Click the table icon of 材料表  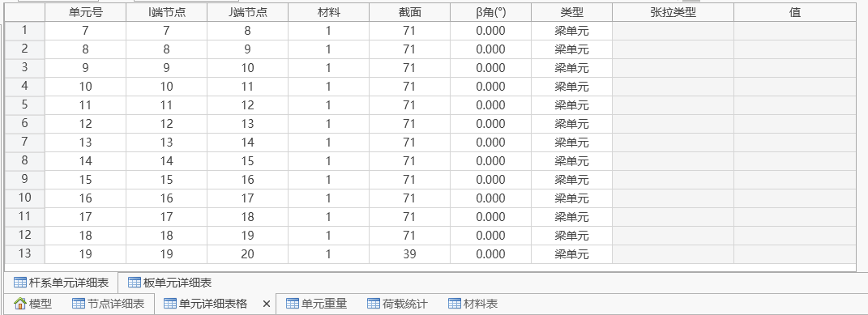pos(455,304)
